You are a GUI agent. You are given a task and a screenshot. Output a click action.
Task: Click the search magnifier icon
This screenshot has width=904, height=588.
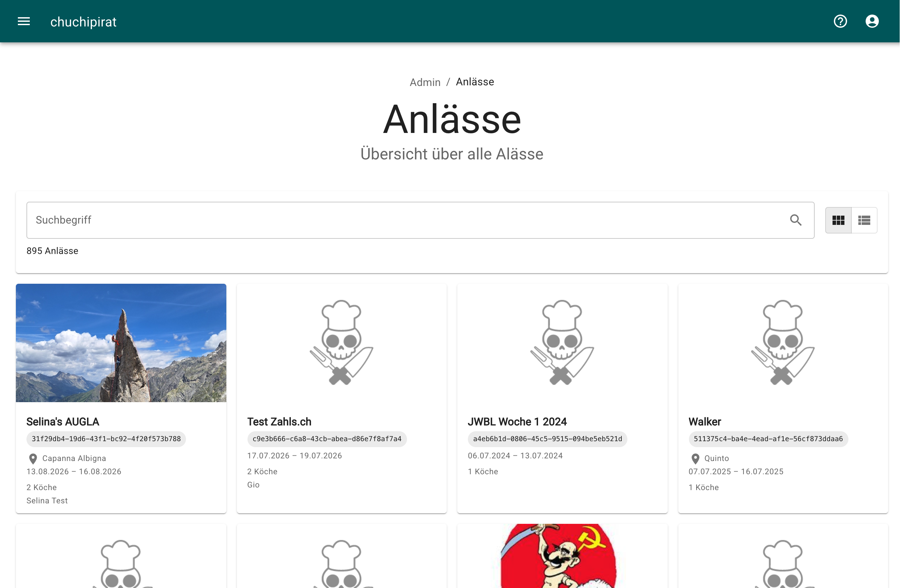(795, 220)
